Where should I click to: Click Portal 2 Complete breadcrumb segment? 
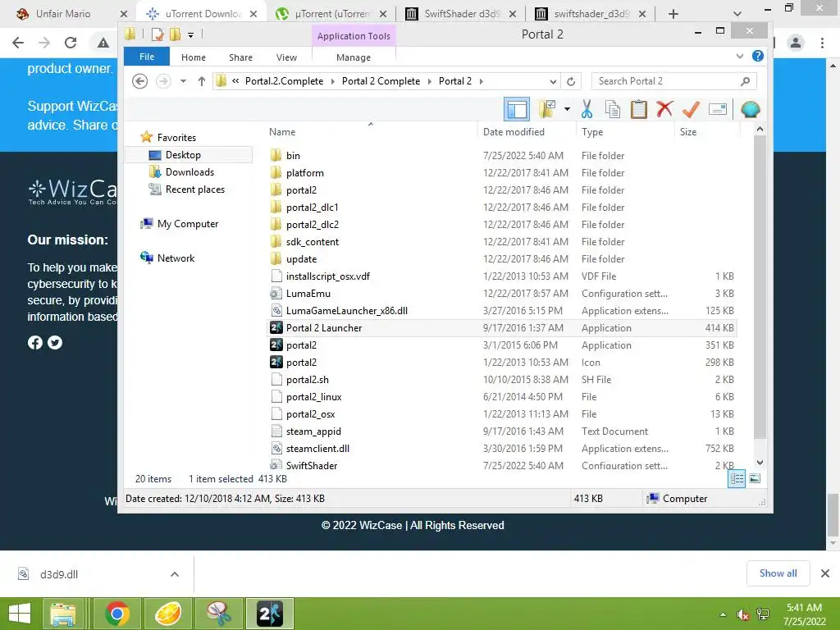(381, 81)
